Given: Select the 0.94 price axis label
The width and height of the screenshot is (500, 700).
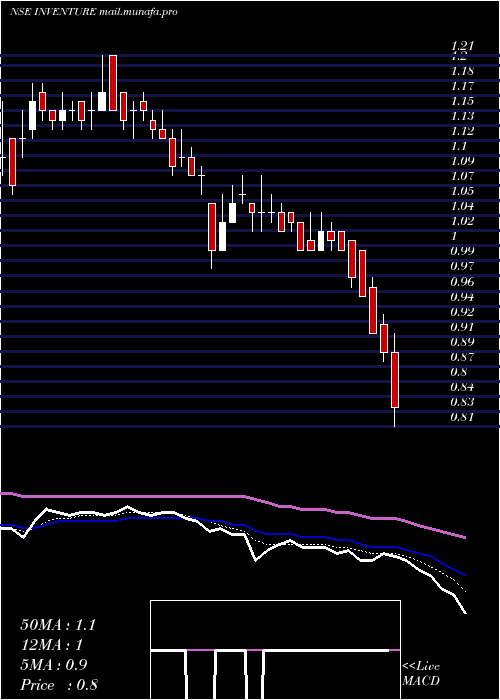Looking at the screenshot, I should click(x=462, y=297).
